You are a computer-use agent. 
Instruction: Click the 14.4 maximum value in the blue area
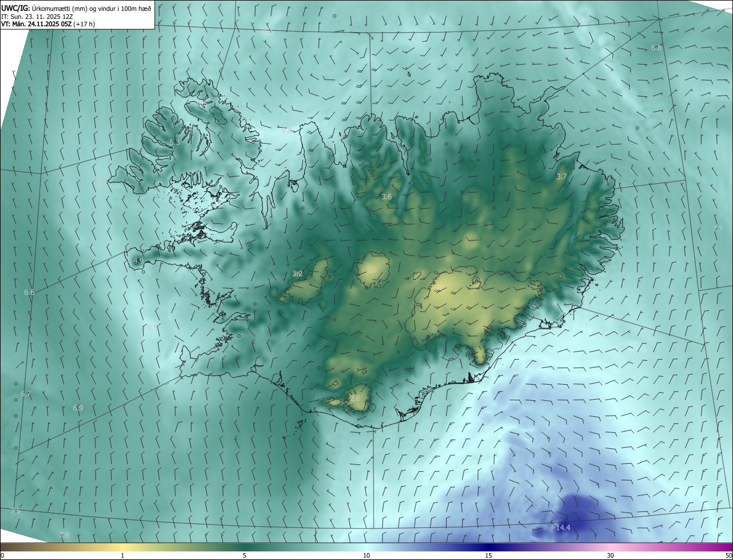click(563, 527)
